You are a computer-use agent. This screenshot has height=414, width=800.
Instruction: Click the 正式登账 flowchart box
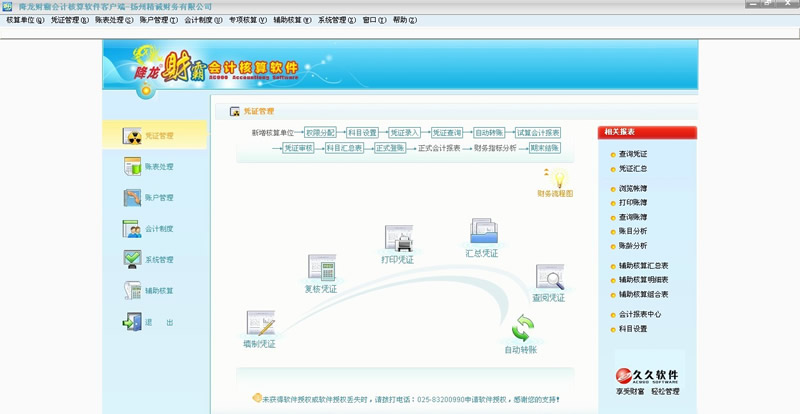(x=390, y=148)
